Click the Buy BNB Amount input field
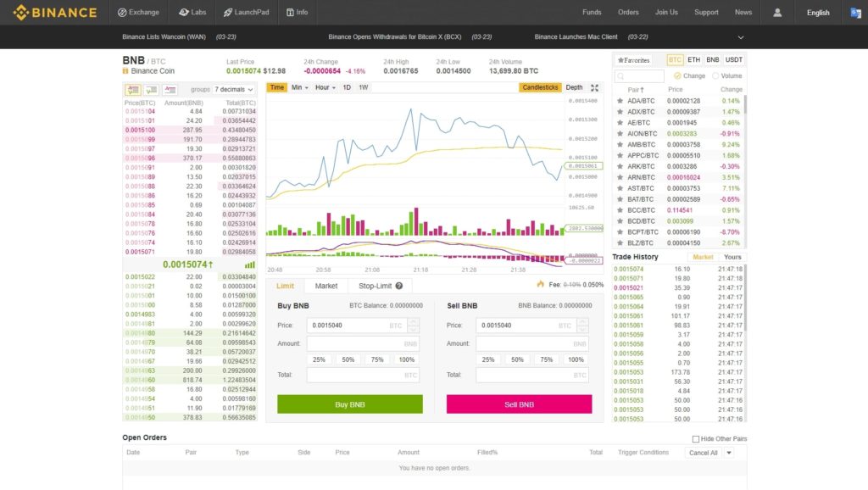This screenshot has width=868, height=490. [363, 344]
